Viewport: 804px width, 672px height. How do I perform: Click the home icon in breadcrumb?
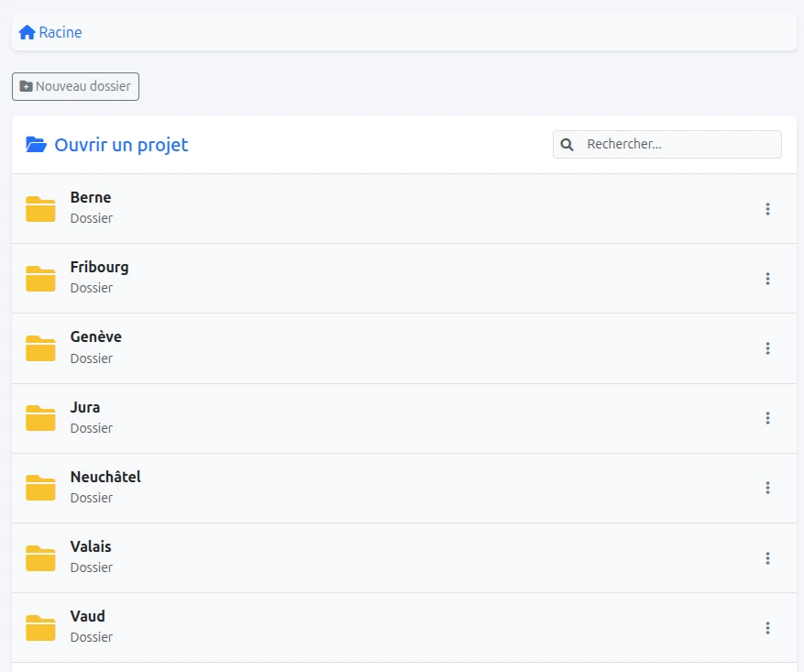click(x=27, y=33)
